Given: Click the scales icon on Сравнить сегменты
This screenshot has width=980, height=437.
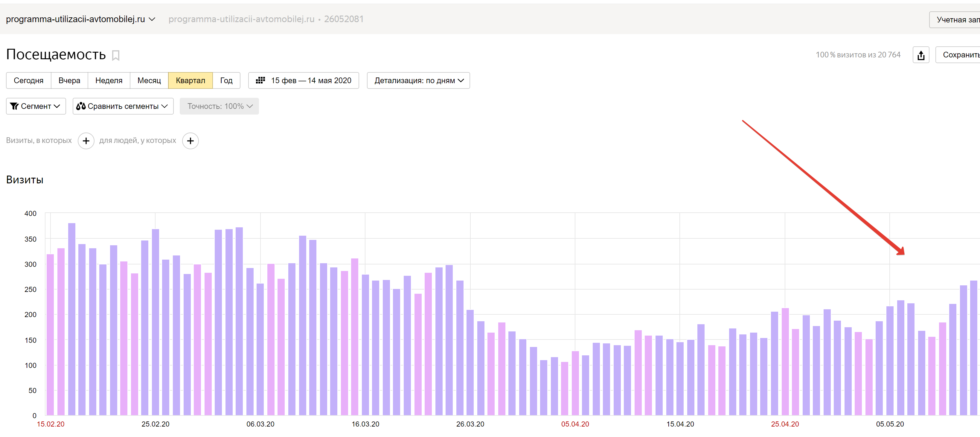Looking at the screenshot, I should point(81,106).
